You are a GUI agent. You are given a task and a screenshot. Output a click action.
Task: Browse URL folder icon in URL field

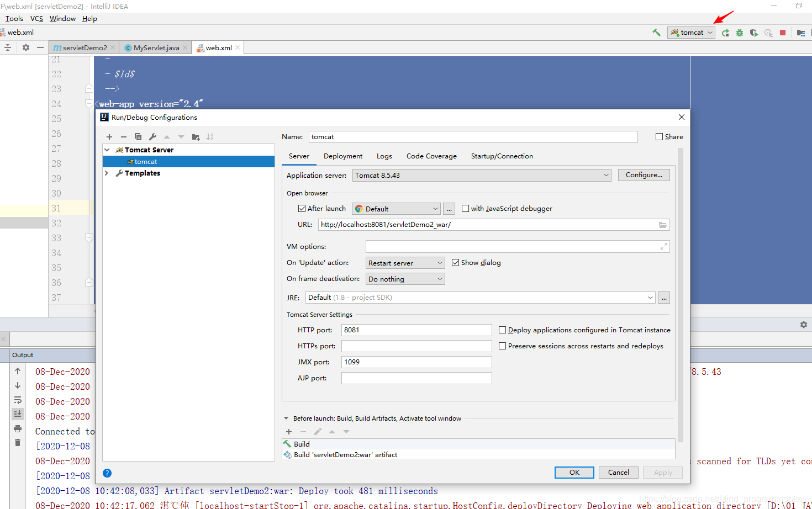[663, 225]
